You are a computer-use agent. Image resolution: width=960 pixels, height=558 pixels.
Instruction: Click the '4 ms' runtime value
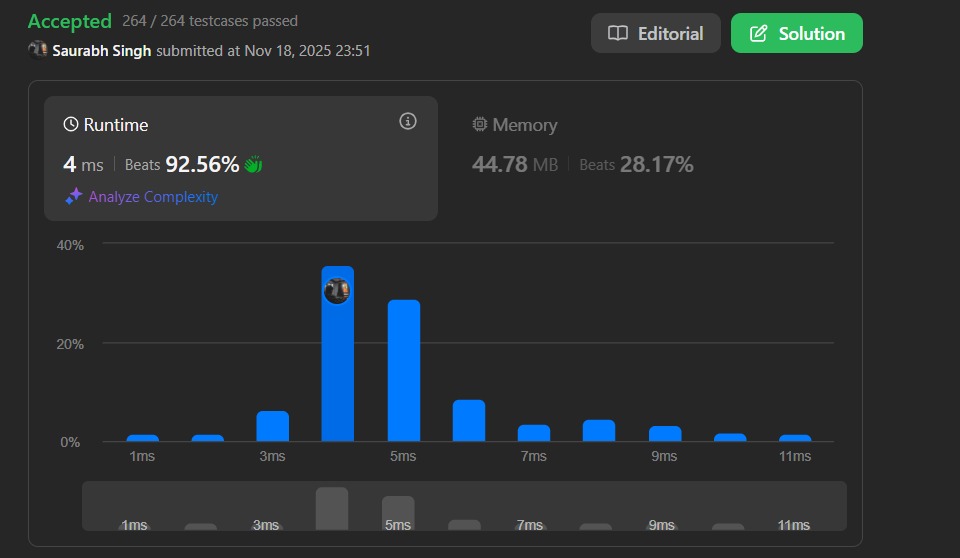83,164
